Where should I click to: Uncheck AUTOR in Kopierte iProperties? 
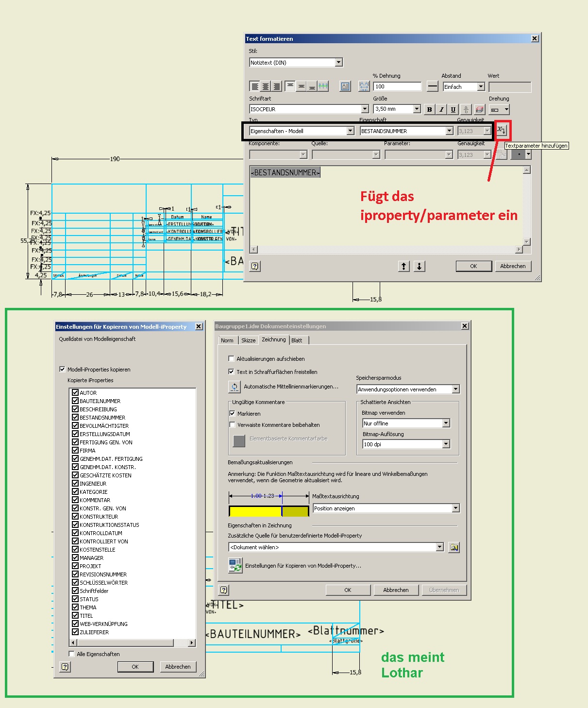pos(75,392)
